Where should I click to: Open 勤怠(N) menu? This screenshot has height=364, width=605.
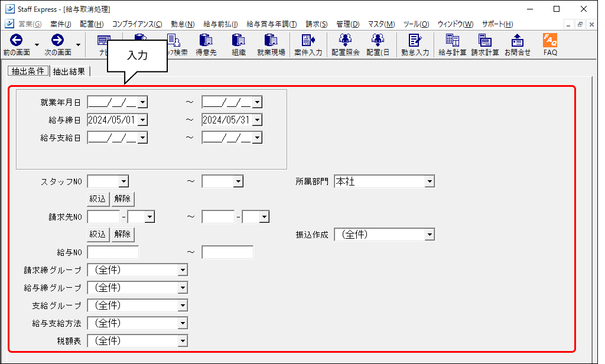point(183,24)
